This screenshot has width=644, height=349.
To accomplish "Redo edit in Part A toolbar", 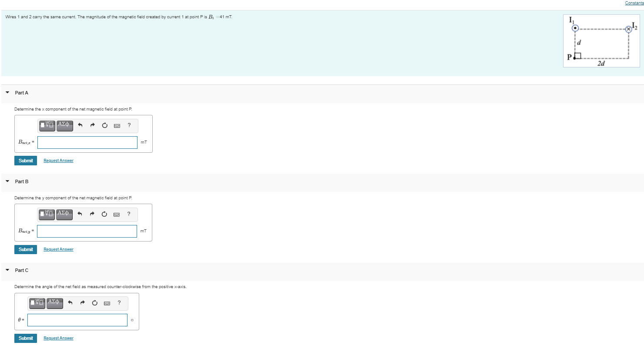I will [92, 125].
